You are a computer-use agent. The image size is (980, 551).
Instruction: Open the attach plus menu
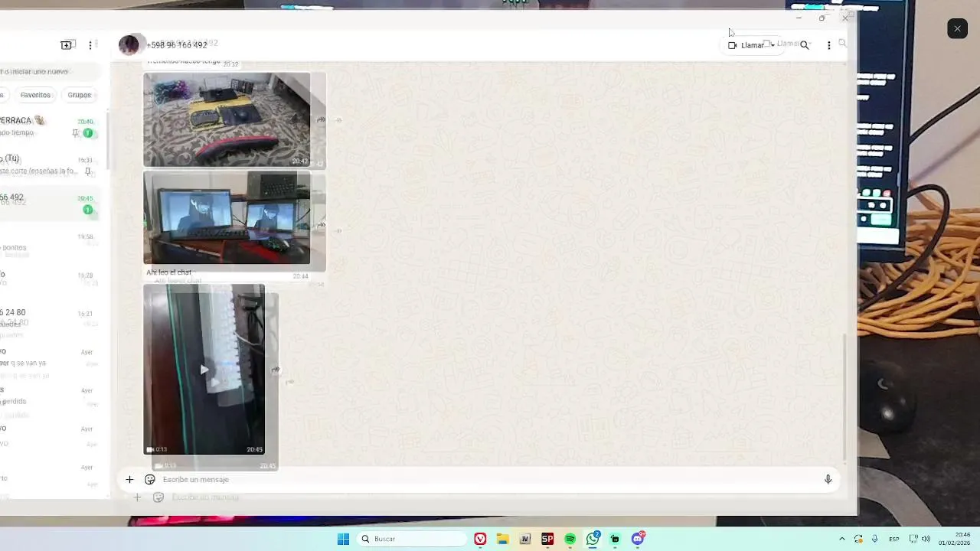point(129,479)
